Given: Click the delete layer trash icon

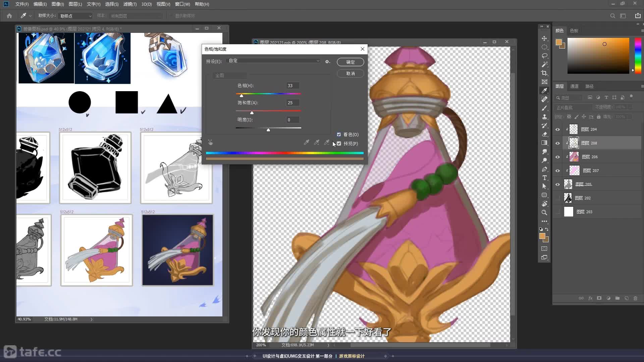Looking at the screenshot, I should click(635, 298).
